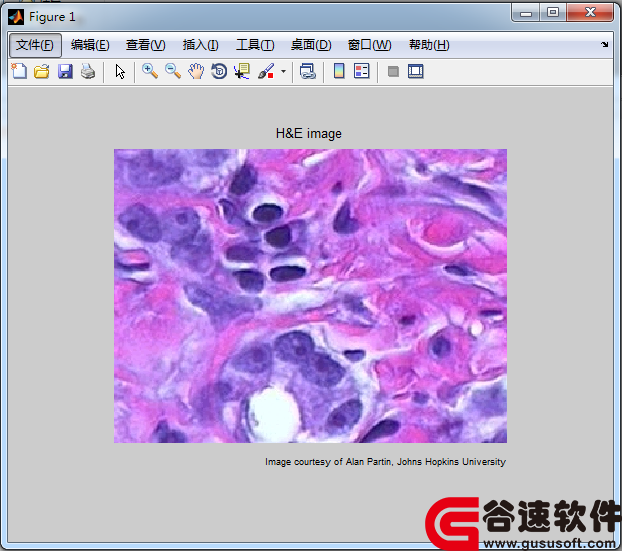Close the Figure 1 window
Image resolution: width=622 pixels, height=551 pixels.
590,13
